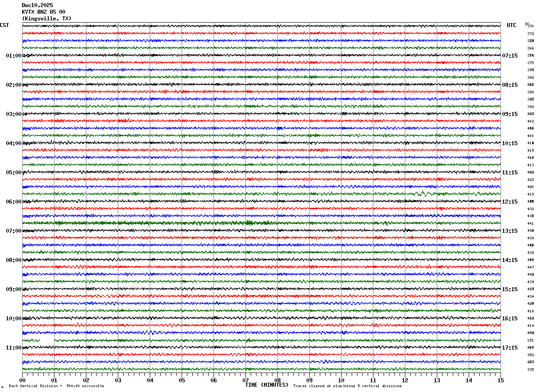Click minute tick label "05" on bottom axis

tap(182, 380)
